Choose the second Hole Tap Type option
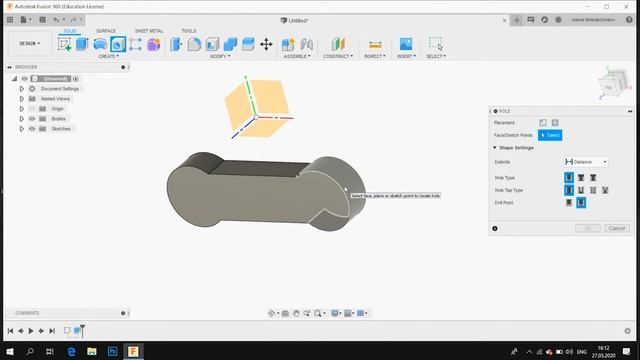This screenshot has width=640, height=360. click(x=581, y=190)
